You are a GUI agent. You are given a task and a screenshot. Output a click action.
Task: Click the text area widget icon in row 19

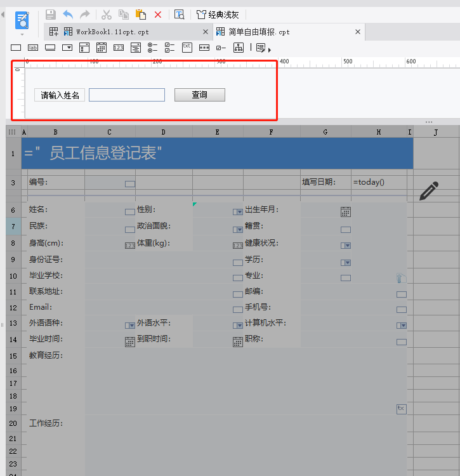coord(402,409)
